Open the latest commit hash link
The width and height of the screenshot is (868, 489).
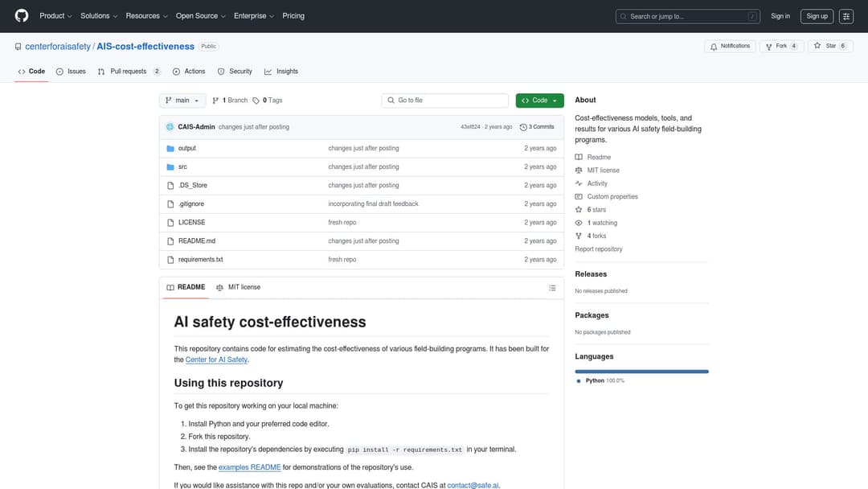coord(470,127)
